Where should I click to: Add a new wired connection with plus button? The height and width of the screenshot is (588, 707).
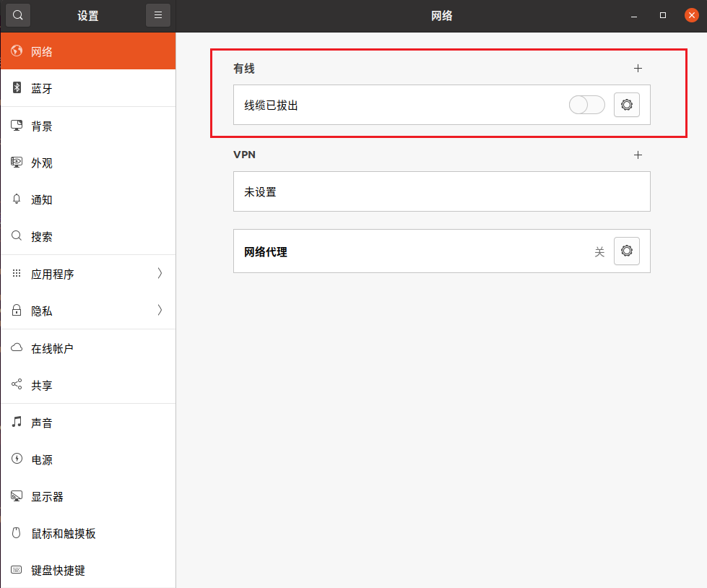tap(638, 68)
